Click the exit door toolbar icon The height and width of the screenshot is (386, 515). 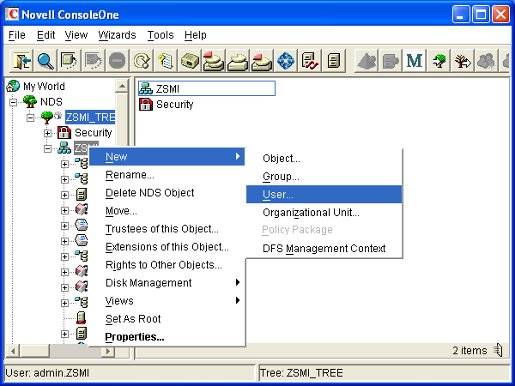click(x=22, y=61)
